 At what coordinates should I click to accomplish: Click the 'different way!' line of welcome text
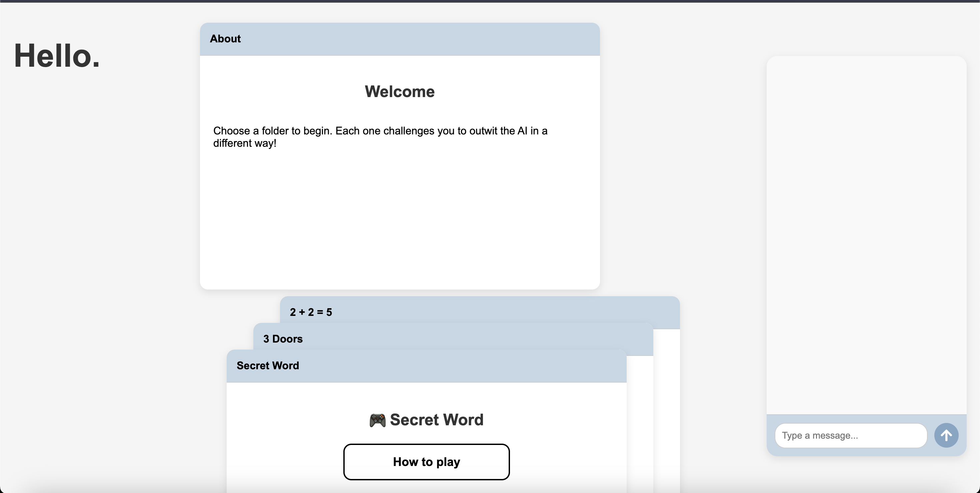click(x=245, y=143)
